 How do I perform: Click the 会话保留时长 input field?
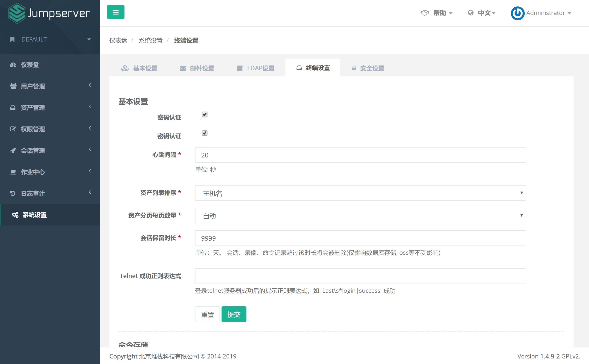(x=360, y=238)
